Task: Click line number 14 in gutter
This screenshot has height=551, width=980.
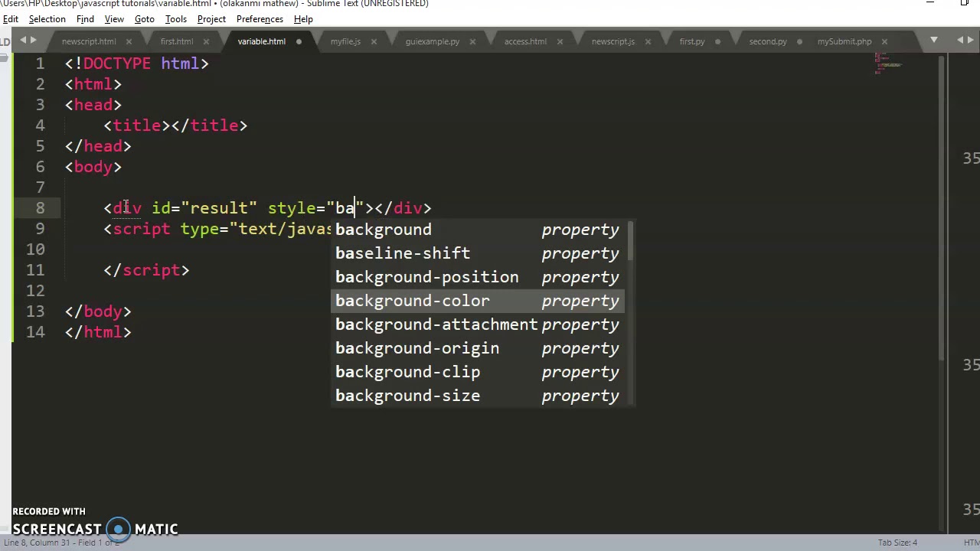Action: click(35, 332)
